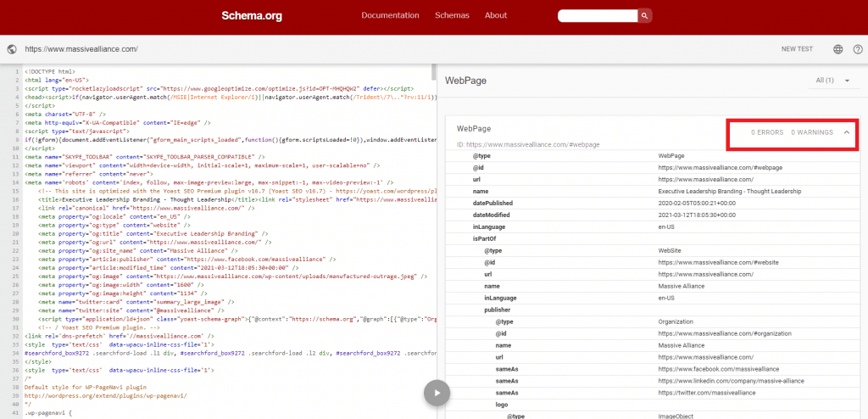Collapse the WebPage result with chevron
The width and height of the screenshot is (868, 419).
click(x=847, y=132)
